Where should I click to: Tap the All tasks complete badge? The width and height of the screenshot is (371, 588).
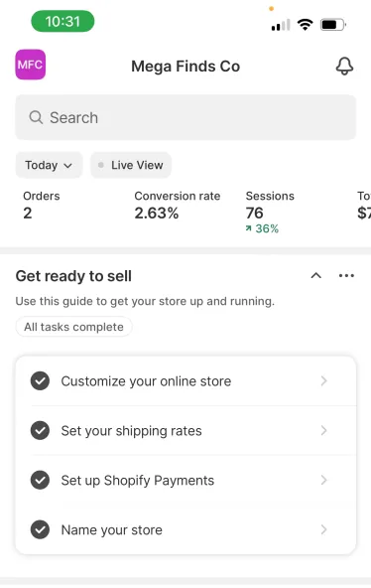(x=73, y=327)
